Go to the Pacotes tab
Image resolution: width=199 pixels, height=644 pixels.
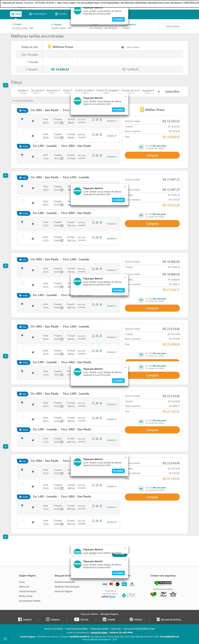click(x=61, y=14)
